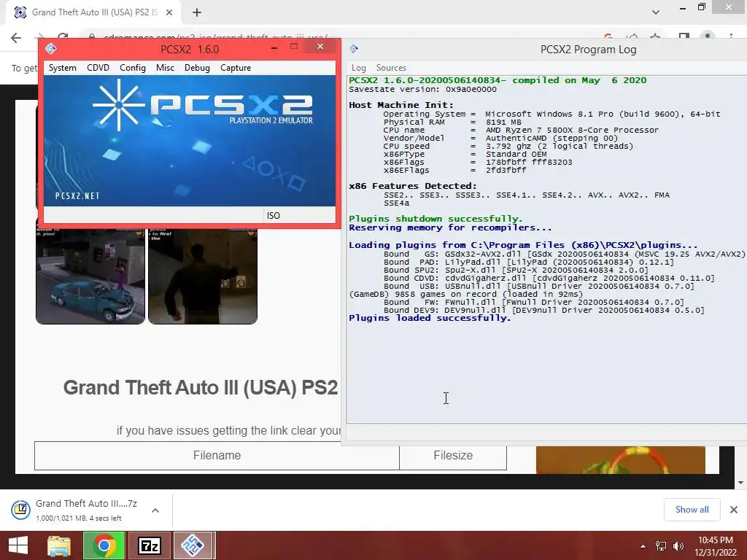Viewport: 747px width, 560px height.
Task: Click the PCSX2 Program Log window icon
Action: click(x=354, y=49)
